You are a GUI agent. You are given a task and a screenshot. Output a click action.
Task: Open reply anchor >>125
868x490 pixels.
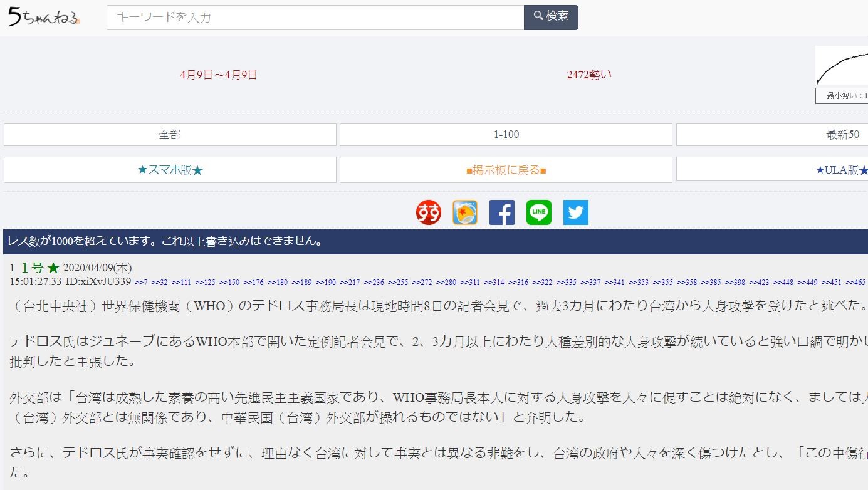pyautogui.click(x=205, y=282)
